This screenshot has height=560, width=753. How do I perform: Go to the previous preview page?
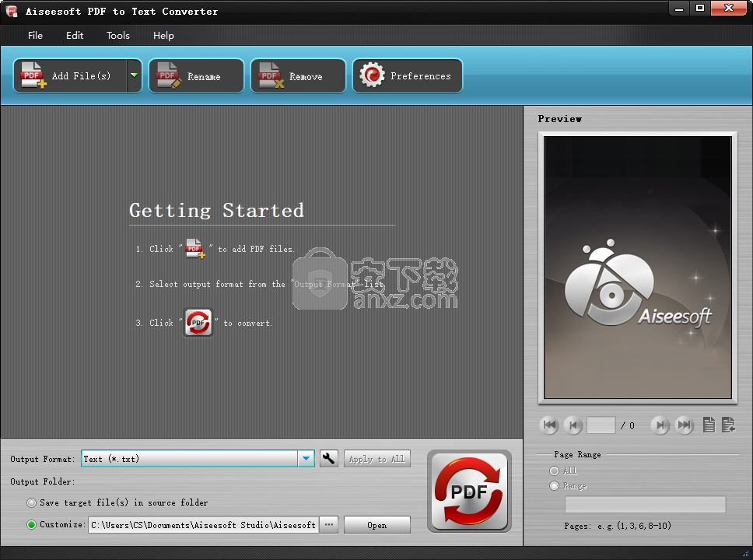tap(573, 425)
